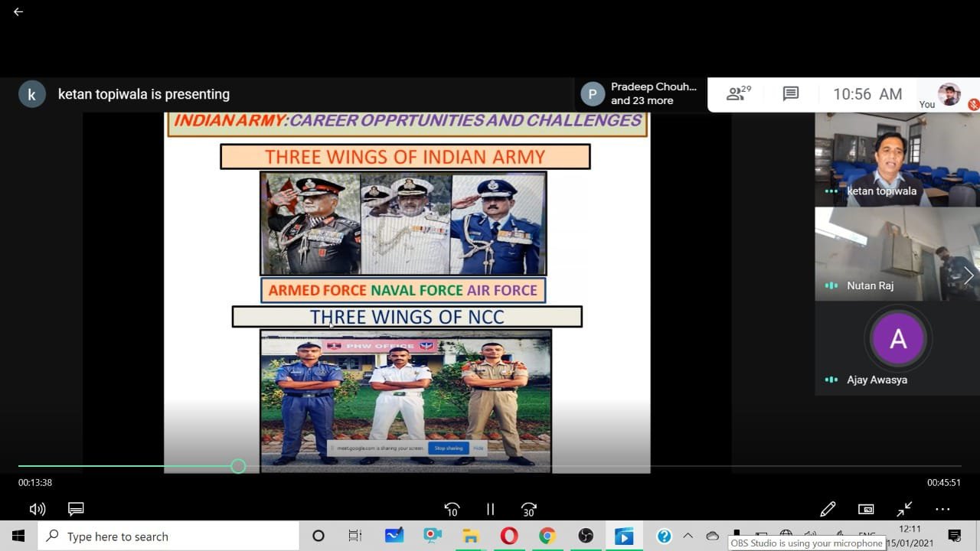This screenshot has height=551, width=980.
Task: Go back using the top-left arrow
Action: click(18, 12)
